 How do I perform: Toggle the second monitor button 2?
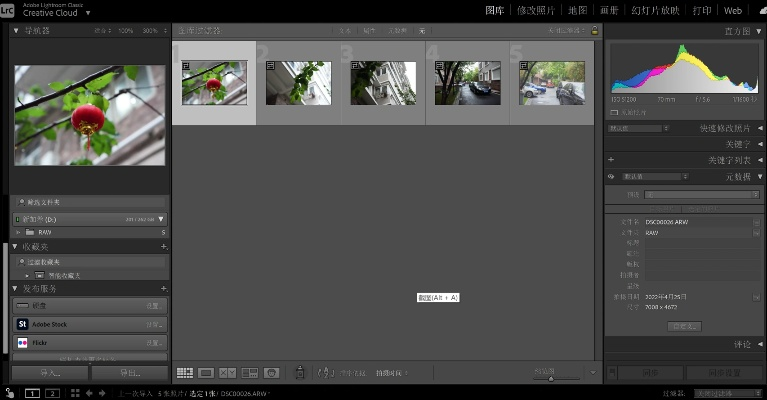point(52,393)
